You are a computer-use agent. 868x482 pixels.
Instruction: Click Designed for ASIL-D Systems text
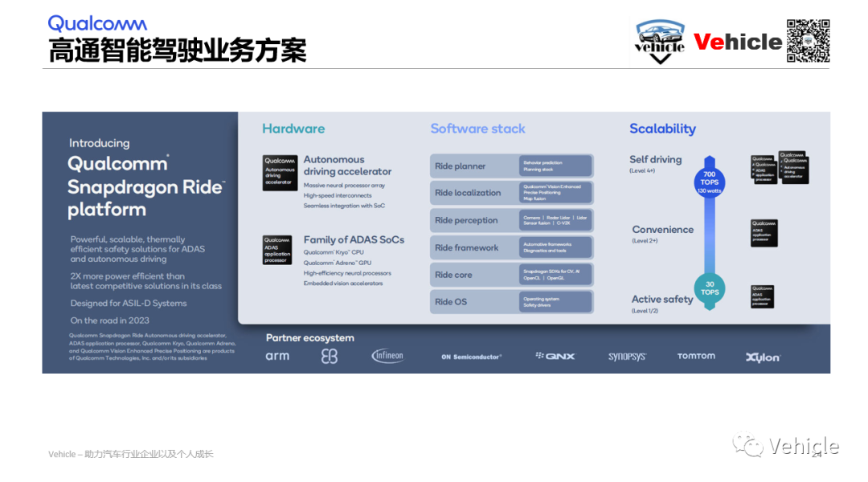129,303
